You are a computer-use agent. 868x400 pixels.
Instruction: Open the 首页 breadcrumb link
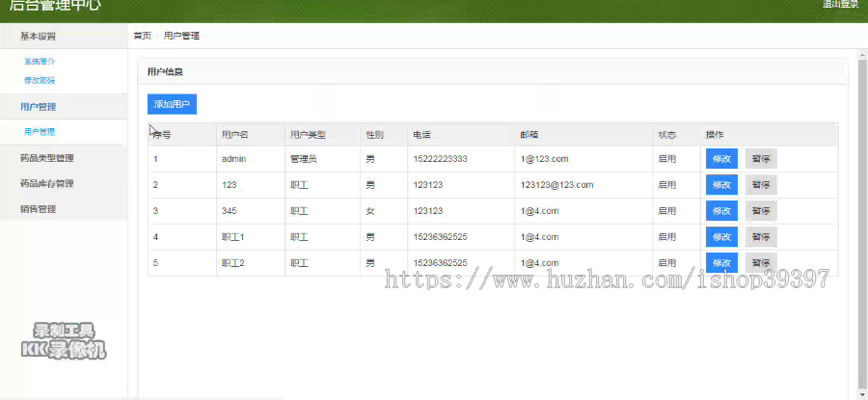pos(143,36)
